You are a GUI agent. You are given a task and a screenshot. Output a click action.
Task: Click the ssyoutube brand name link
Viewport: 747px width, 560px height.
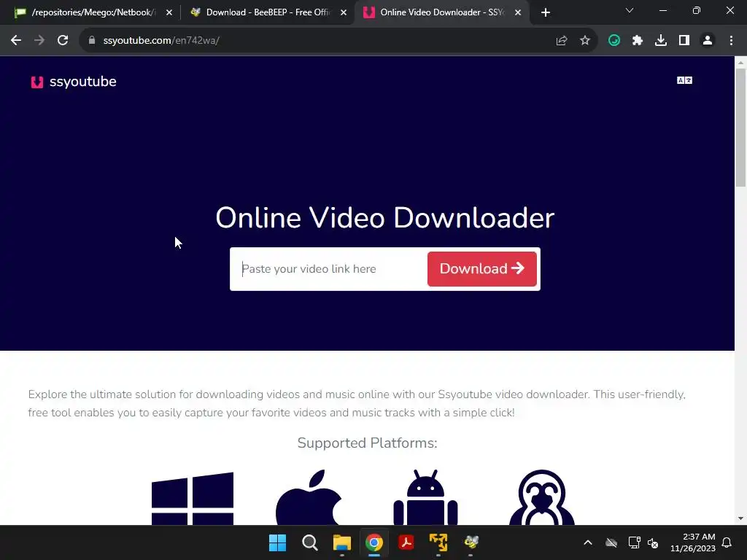pos(83,82)
